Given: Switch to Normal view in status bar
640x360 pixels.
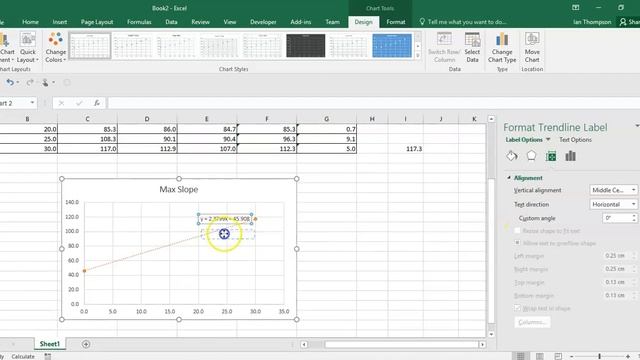Looking at the screenshot, I should point(520,356).
